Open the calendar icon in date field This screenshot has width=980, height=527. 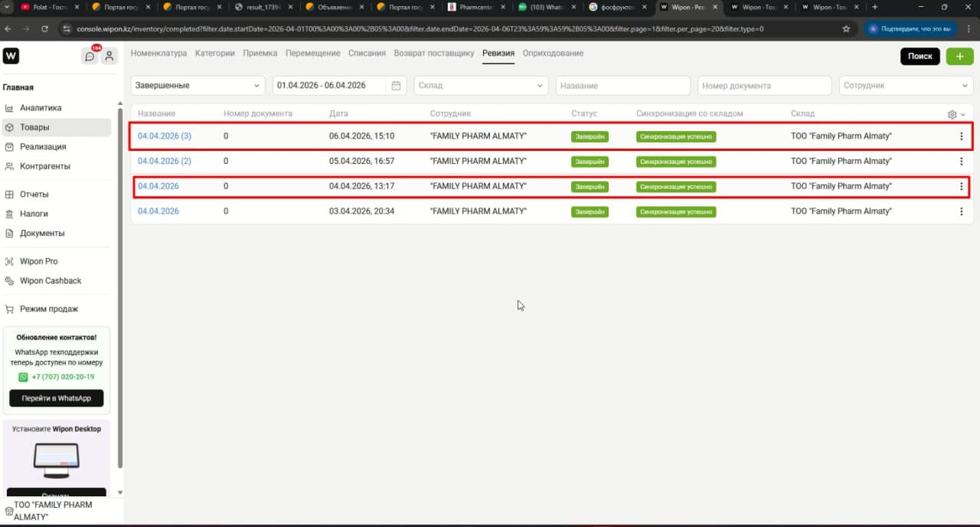click(396, 86)
